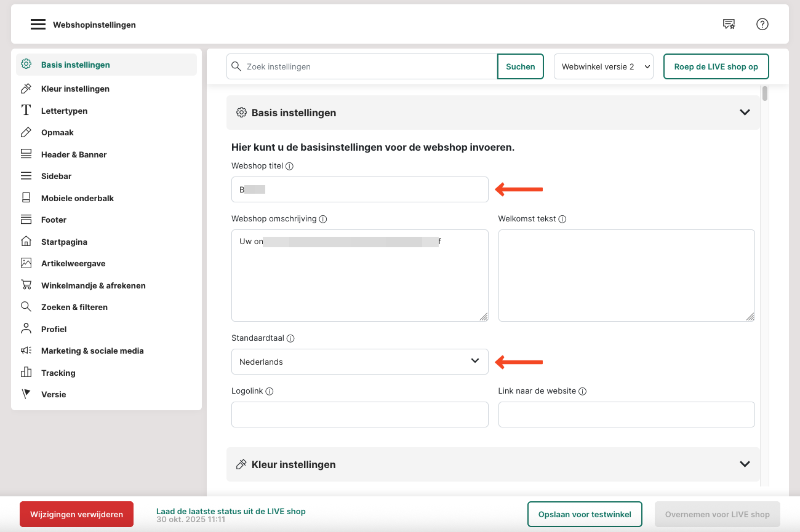Open Winkelmandje & afrekenen in sidebar
The image size is (800, 532).
[x=93, y=285]
